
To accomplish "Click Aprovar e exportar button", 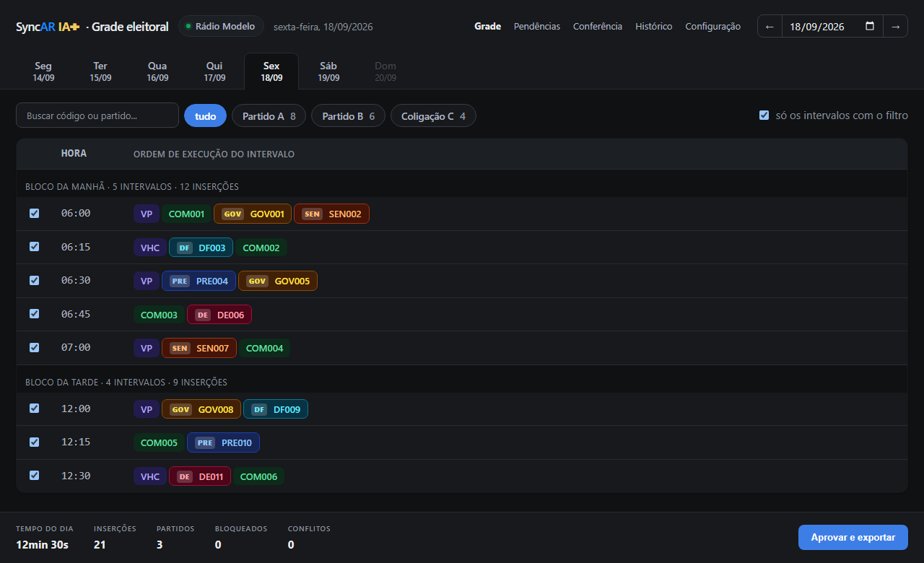I will (x=853, y=537).
